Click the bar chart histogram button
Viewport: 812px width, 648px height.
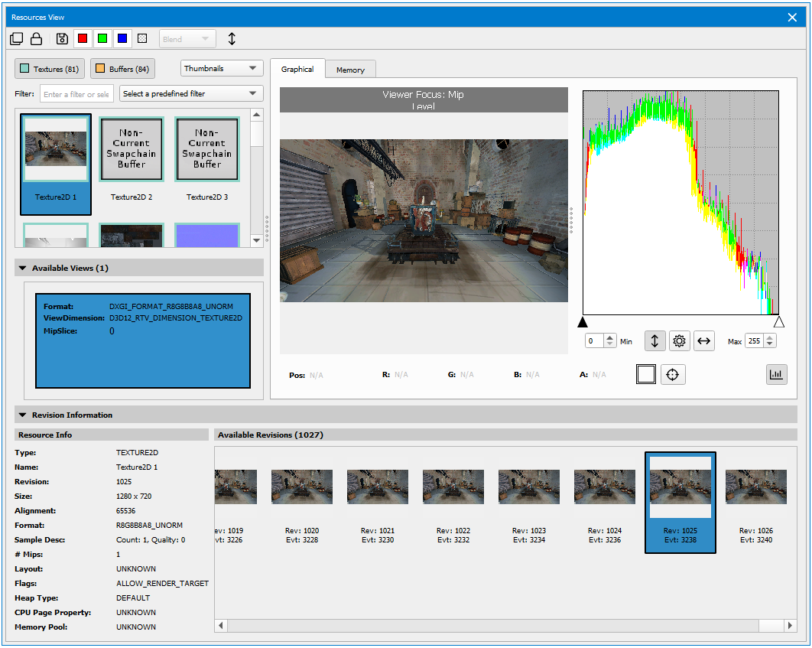777,375
